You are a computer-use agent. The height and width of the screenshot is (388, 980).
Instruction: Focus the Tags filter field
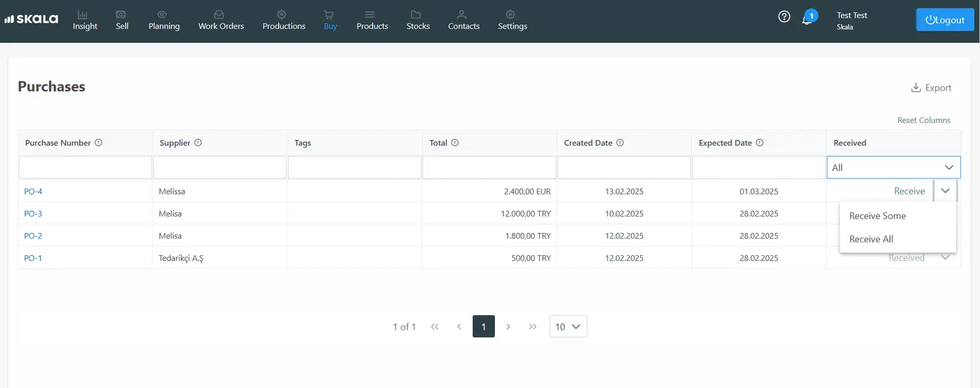click(x=355, y=168)
